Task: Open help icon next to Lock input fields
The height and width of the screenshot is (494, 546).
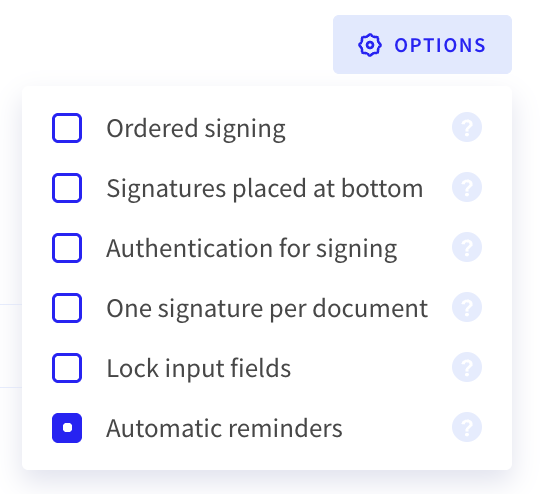Action: tap(467, 367)
